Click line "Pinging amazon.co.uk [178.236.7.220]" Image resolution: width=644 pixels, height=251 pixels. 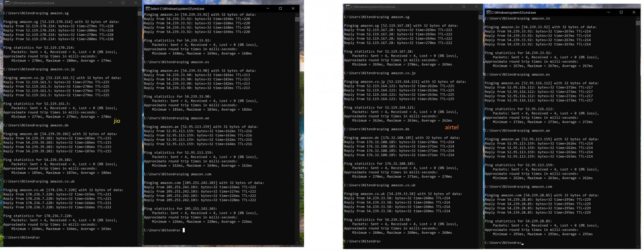point(63,190)
